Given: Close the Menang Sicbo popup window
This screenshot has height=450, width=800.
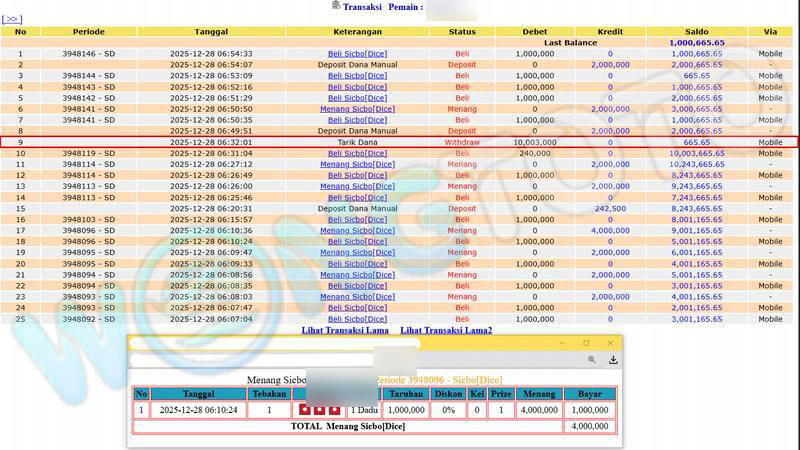Looking at the screenshot, I should [x=612, y=343].
